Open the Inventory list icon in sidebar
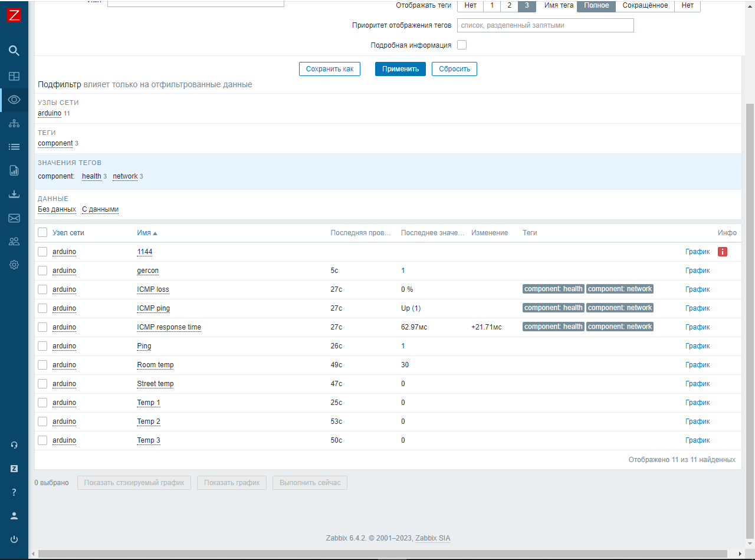The width and height of the screenshot is (755, 560). coord(14,146)
